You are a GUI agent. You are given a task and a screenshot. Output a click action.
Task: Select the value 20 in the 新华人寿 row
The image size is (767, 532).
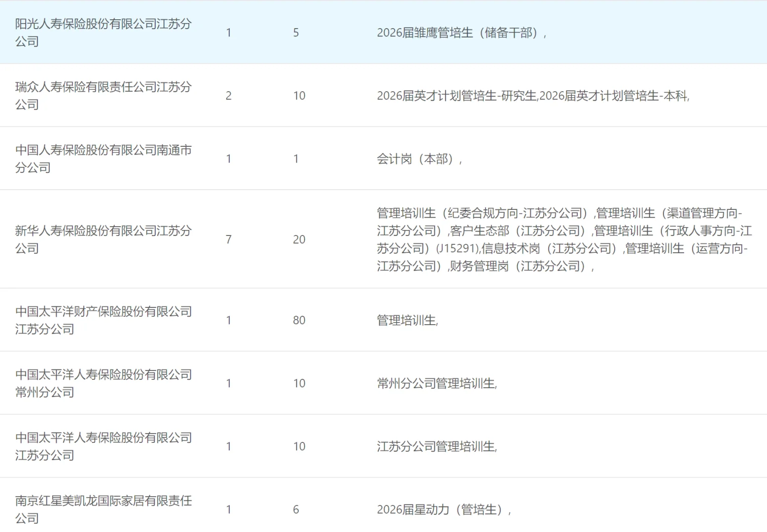pos(299,239)
